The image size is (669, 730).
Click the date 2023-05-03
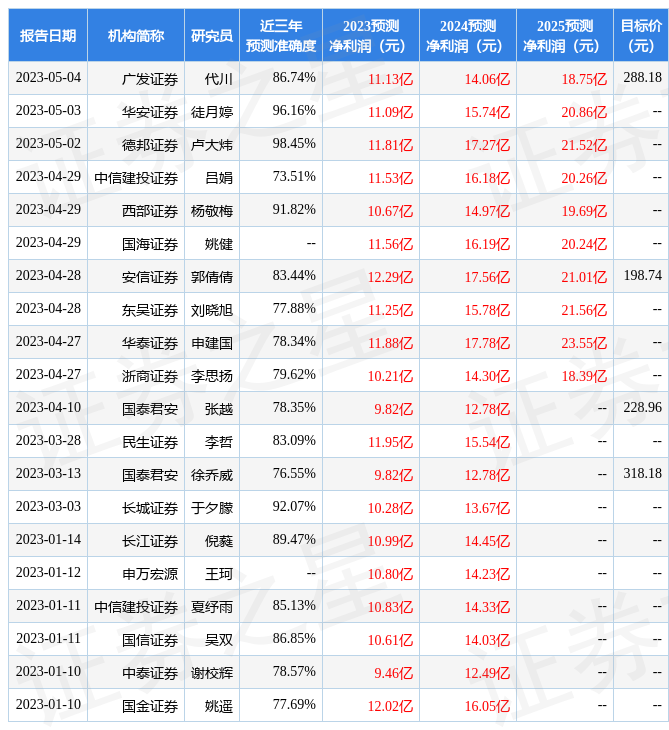point(48,110)
